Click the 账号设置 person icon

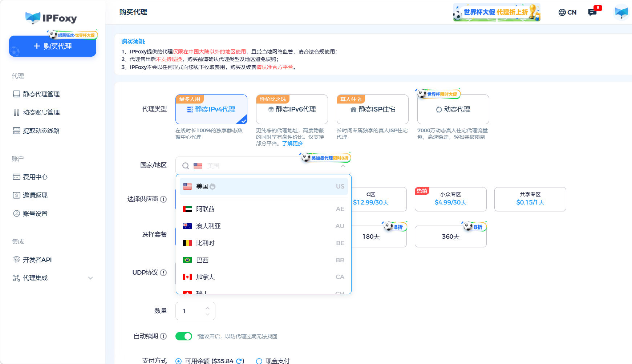pos(16,214)
